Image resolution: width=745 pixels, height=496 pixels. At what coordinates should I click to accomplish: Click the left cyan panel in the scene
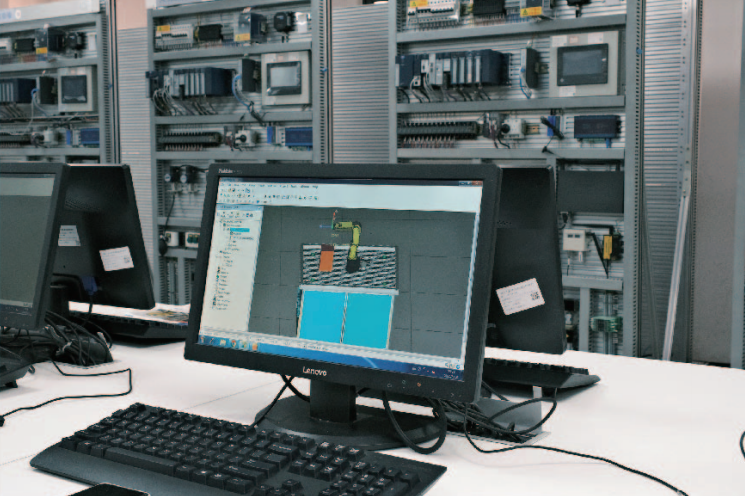322,317
